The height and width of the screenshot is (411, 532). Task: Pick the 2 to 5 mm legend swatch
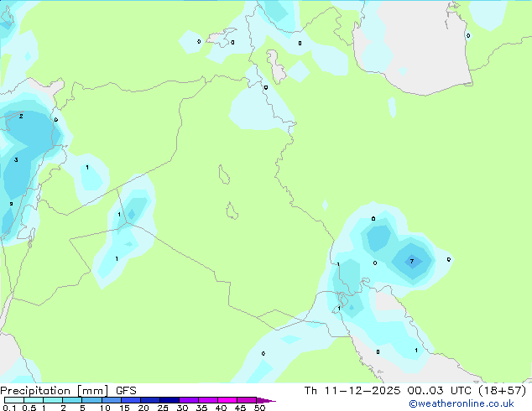(72, 400)
